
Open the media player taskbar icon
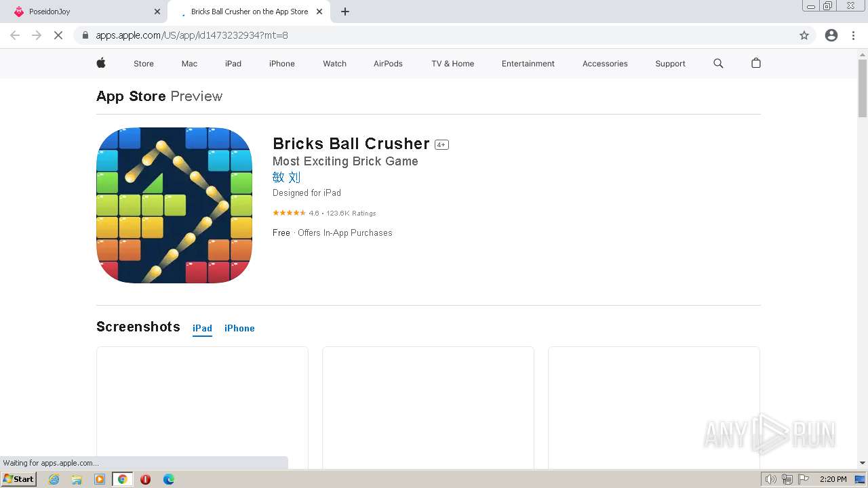(x=100, y=479)
